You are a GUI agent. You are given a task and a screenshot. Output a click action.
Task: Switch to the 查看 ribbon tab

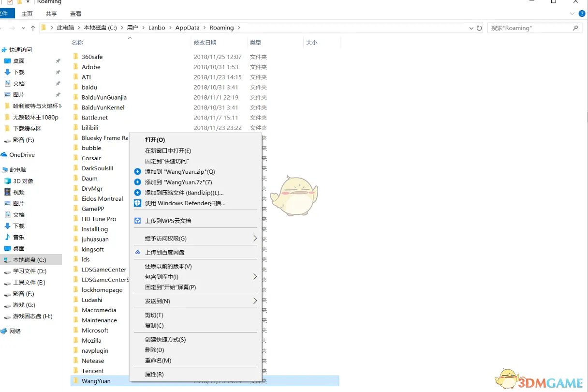75,14
